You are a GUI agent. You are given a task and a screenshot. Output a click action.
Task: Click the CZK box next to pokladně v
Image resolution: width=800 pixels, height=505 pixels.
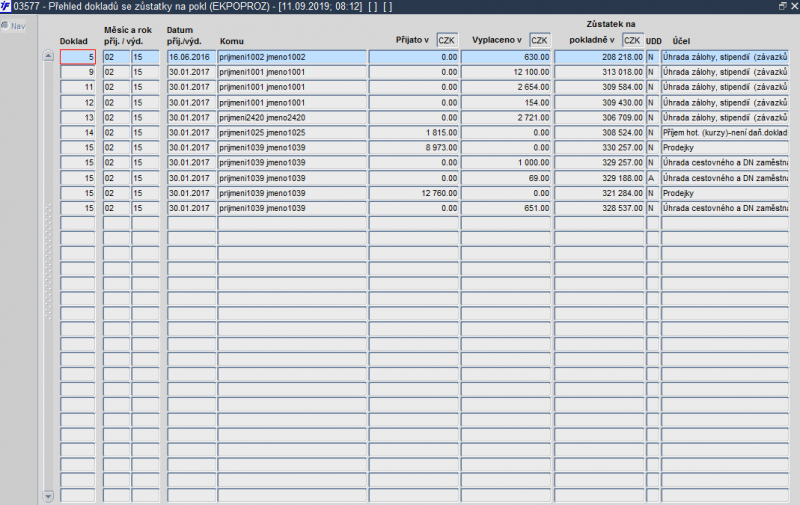[x=632, y=40]
